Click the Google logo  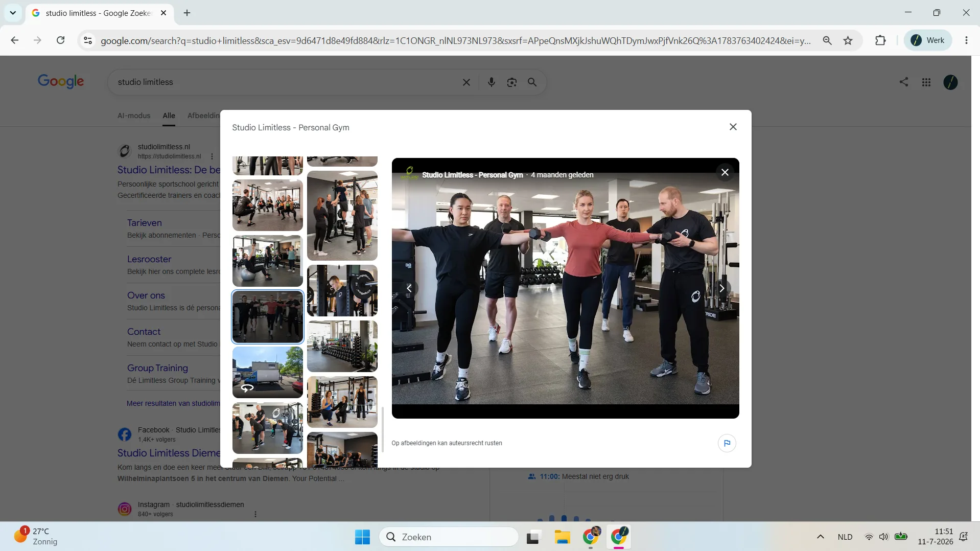pos(61,81)
